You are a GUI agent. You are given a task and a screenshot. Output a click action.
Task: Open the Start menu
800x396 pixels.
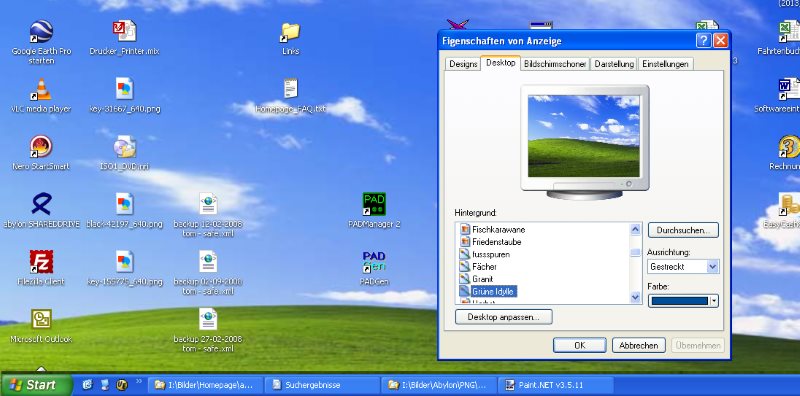tap(36, 385)
